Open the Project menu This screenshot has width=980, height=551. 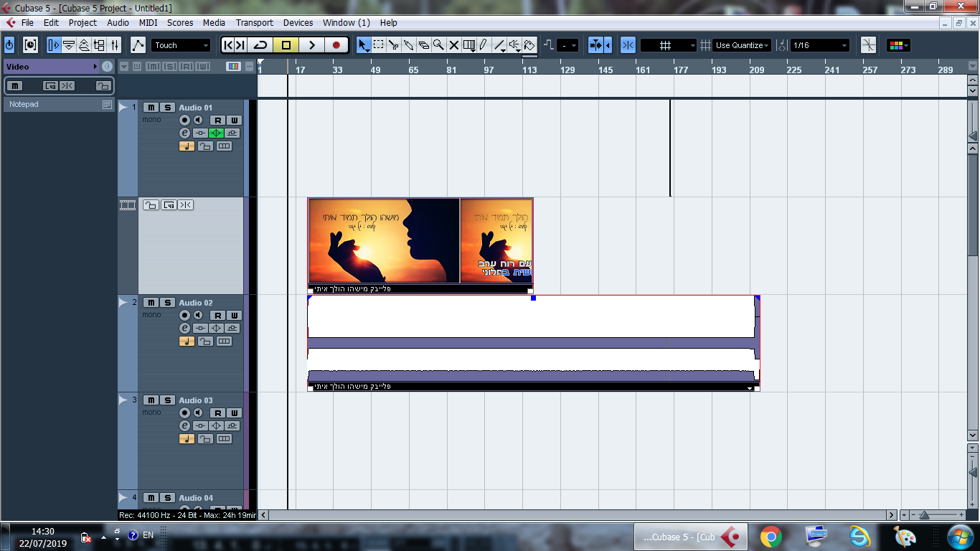(83, 22)
